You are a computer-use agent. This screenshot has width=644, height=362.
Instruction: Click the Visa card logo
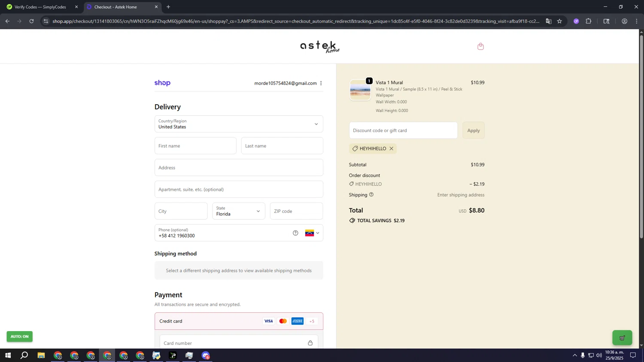(268, 321)
